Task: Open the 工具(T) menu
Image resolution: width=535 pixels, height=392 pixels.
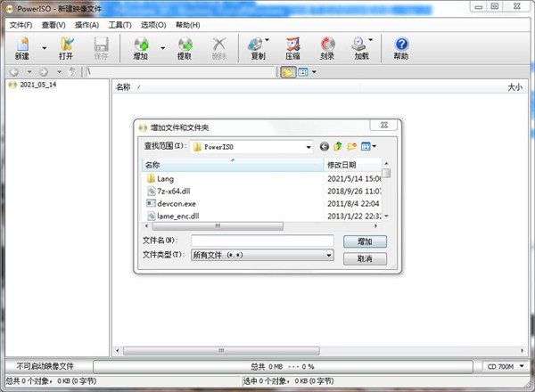Action: pyautogui.click(x=119, y=25)
